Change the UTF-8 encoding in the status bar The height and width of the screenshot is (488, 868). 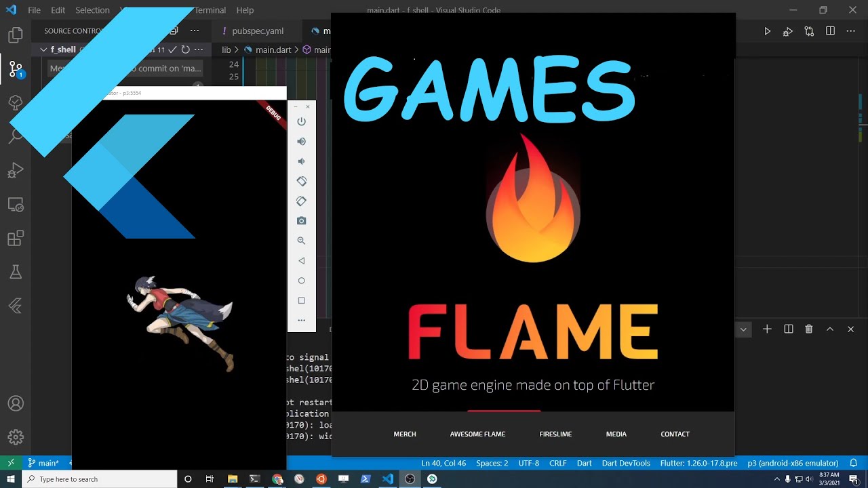528,463
